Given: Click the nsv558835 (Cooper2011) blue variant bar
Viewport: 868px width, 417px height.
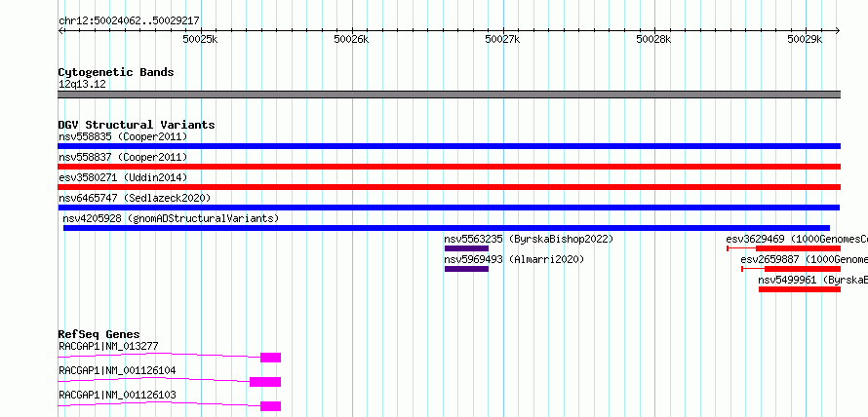Looking at the screenshot, I should [449, 146].
